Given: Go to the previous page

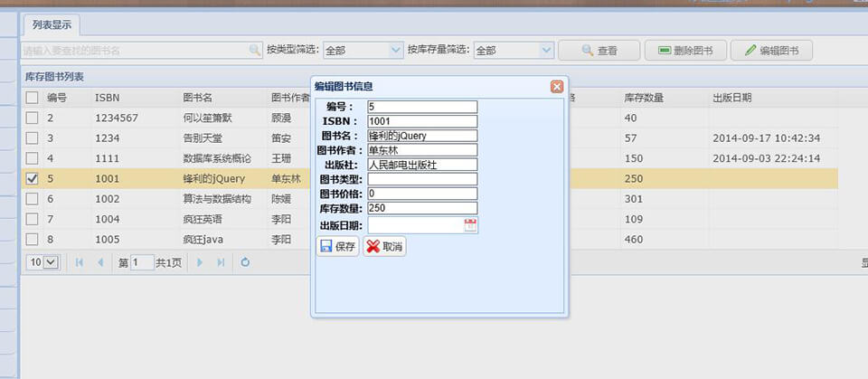Looking at the screenshot, I should (x=99, y=262).
